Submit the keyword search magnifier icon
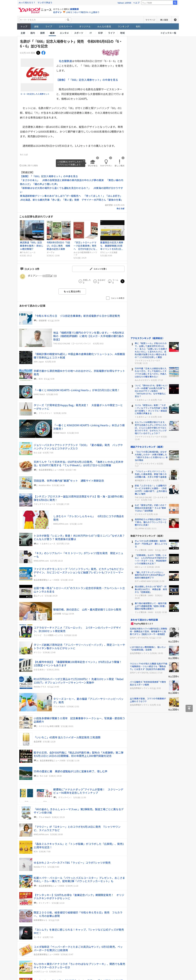The image size is (196, 980). point(68,20)
